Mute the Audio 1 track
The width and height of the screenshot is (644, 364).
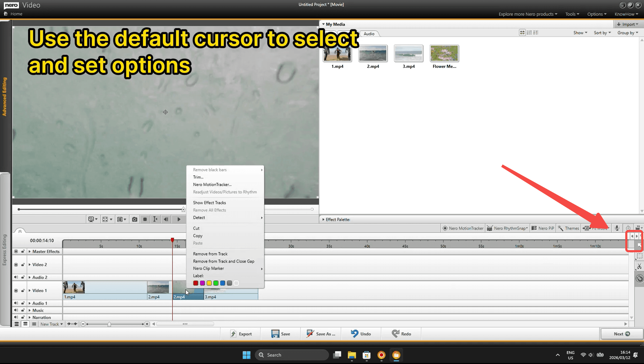coord(16,303)
